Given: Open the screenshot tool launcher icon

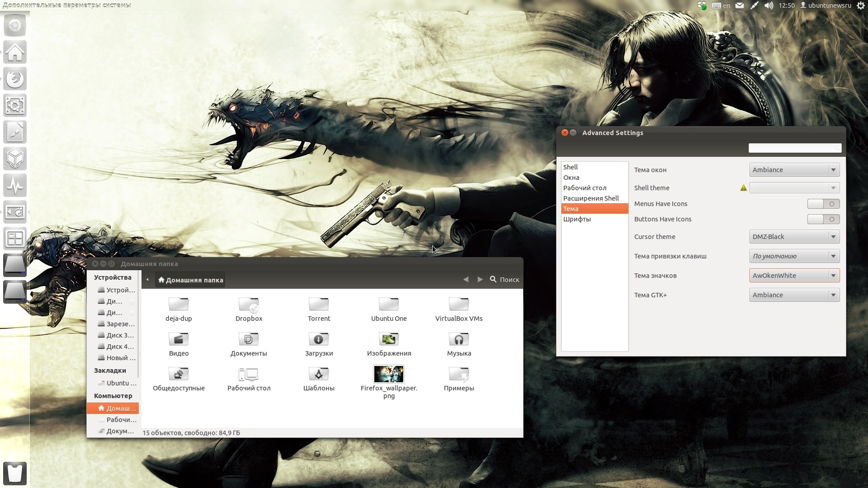Looking at the screenshot, I should tap(15, 212).
